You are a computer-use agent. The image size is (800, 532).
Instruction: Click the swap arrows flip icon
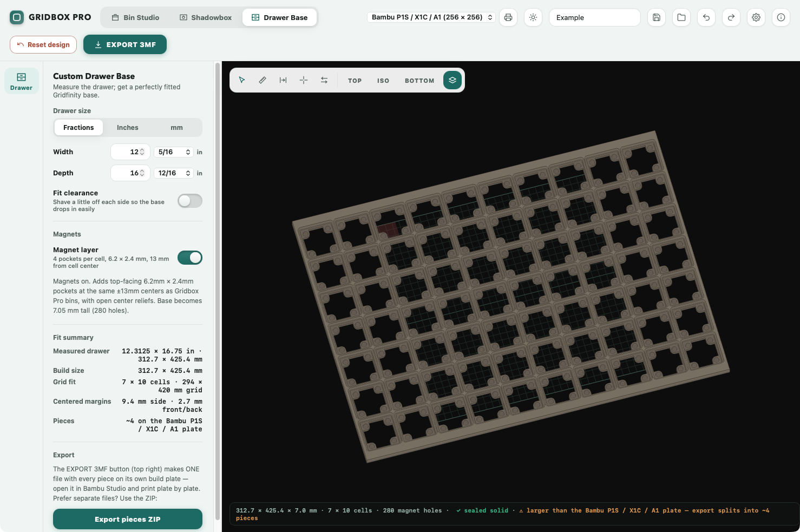(x=324, y=80)
